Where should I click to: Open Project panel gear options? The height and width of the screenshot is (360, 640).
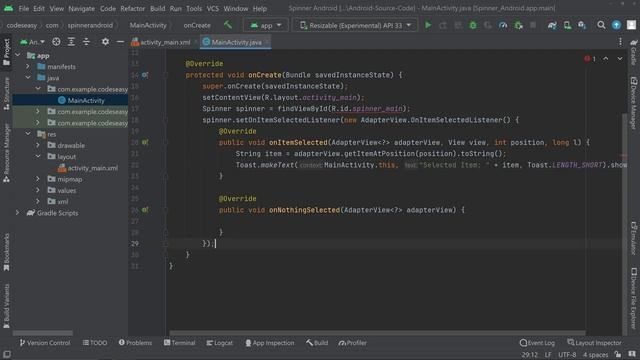[x=105, y=42]
